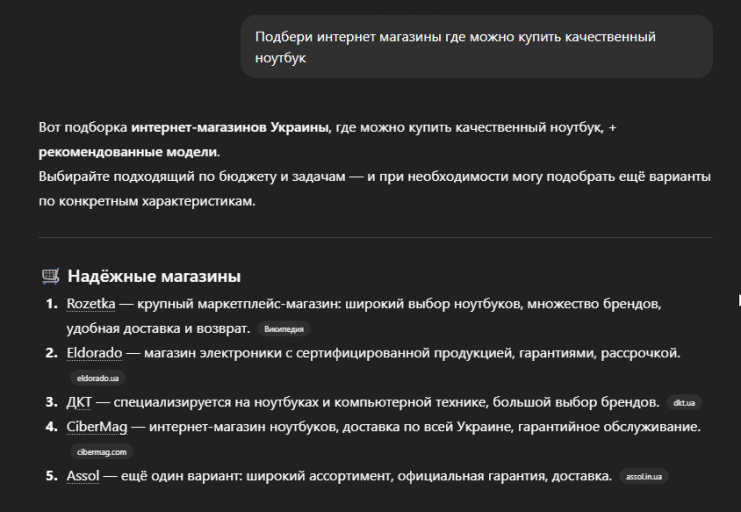
Task: Click the Надёжные магазины heading
Action: tap(154, 276)
